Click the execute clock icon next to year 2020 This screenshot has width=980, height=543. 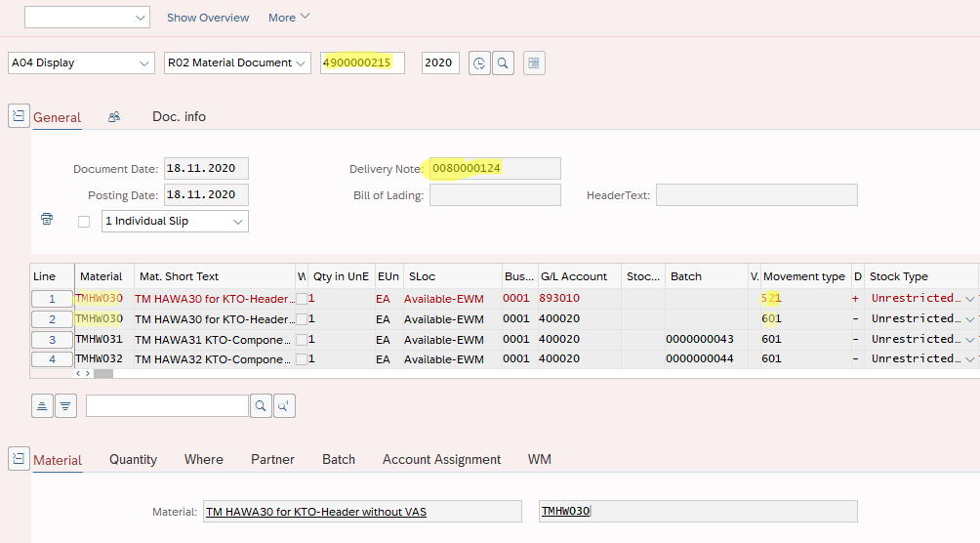click(x=479, y=63)
